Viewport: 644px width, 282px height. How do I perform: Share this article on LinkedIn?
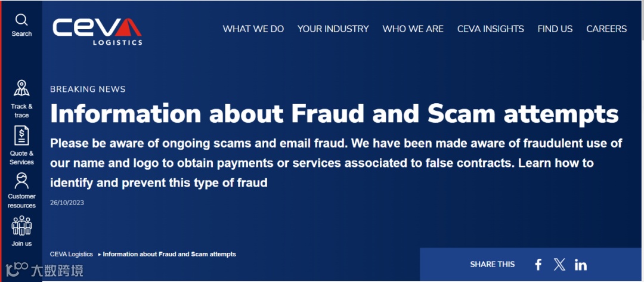tap(580, 265)
